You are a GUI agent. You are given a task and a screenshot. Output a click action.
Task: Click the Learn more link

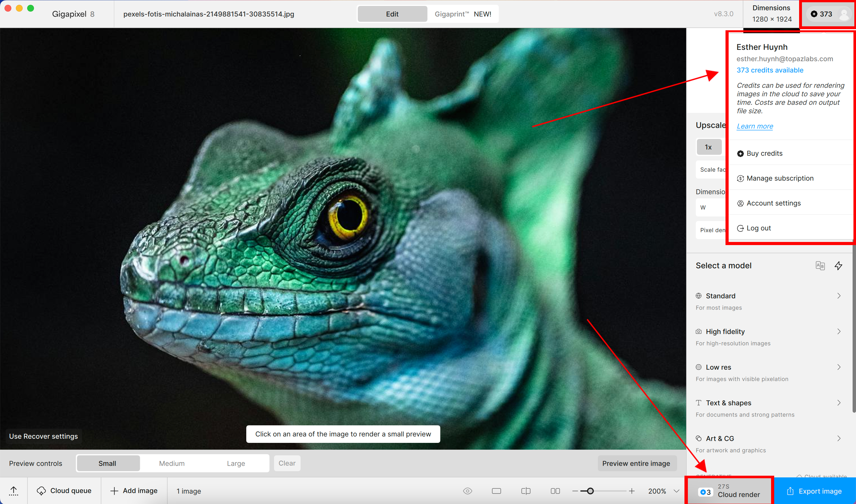point(754,126)
